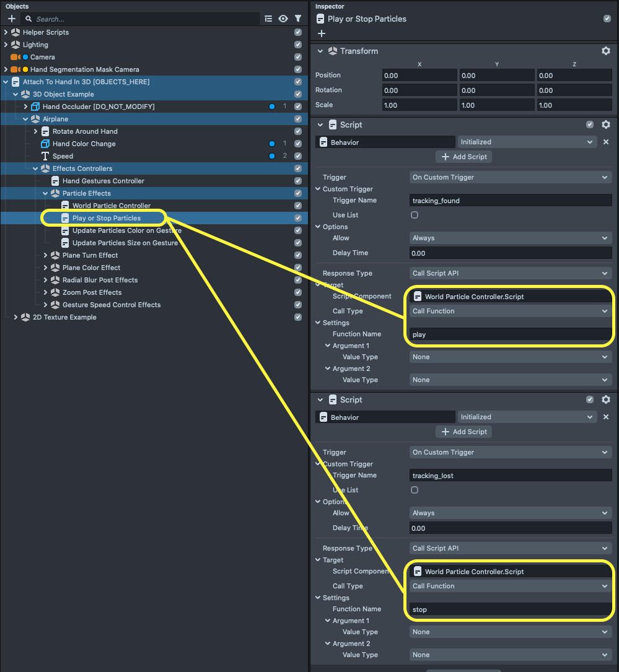Image resolution: width=619 pixels, height=672 pixels.
Task: Click the Camera object icon in hierarchy
Action: [15, 57]
